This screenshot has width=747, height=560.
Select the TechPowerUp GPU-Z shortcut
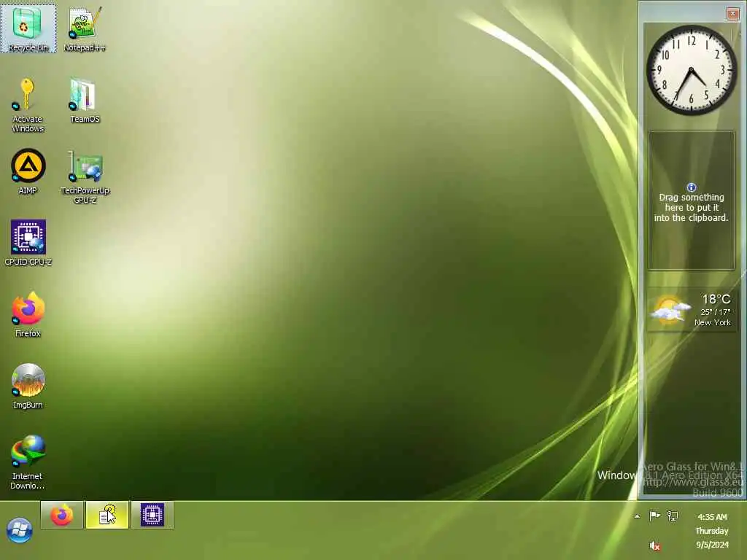pyautogui.click(x=85, y=176)
